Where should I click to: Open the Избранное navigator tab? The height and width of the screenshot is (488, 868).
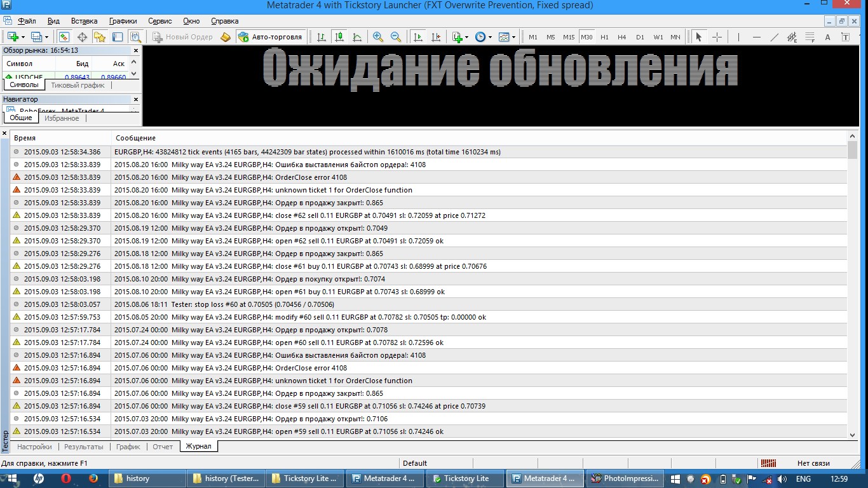click(62, 118)
